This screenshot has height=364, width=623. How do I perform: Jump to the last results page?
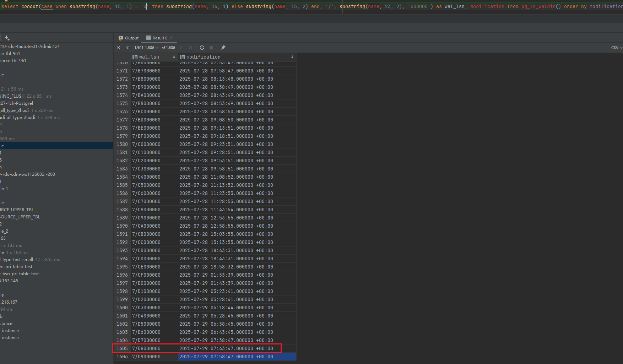[190, 48]
